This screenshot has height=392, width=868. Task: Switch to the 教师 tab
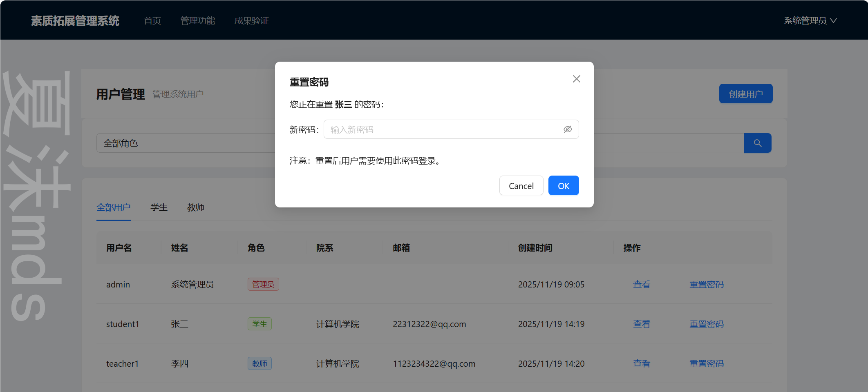tap(196, 207)
